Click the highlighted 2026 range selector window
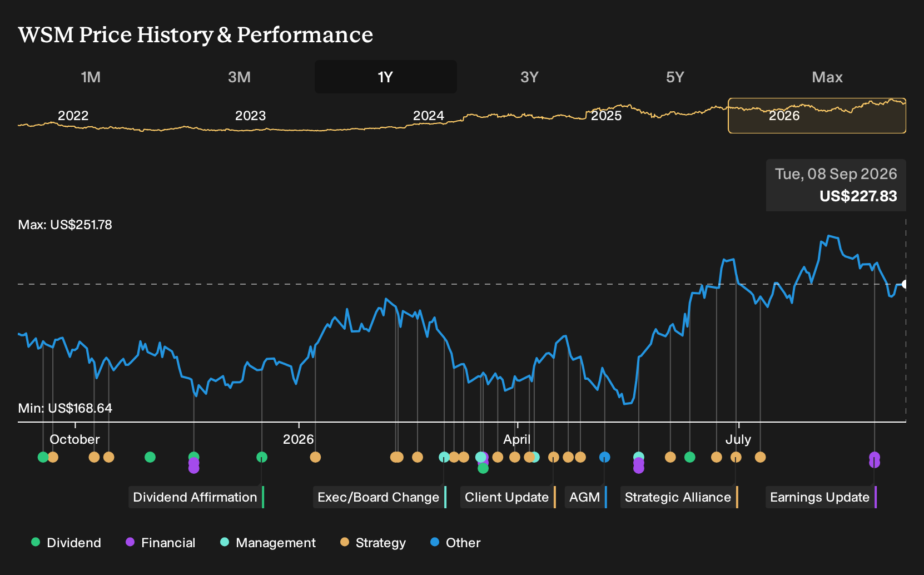Viewport: 924px width, 575px height. pyautogui.click(x=817, y=116)
